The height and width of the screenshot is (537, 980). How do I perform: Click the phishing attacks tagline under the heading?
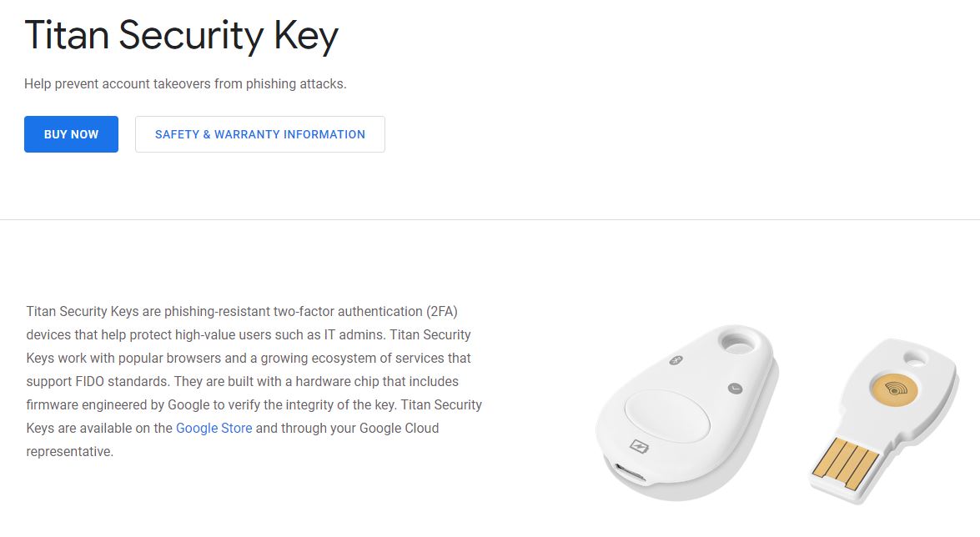click(x=185, y=84)
